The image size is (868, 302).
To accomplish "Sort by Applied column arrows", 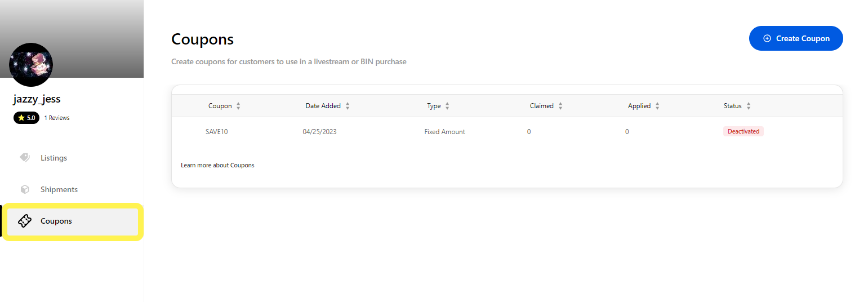I will [x=657, y=106].
